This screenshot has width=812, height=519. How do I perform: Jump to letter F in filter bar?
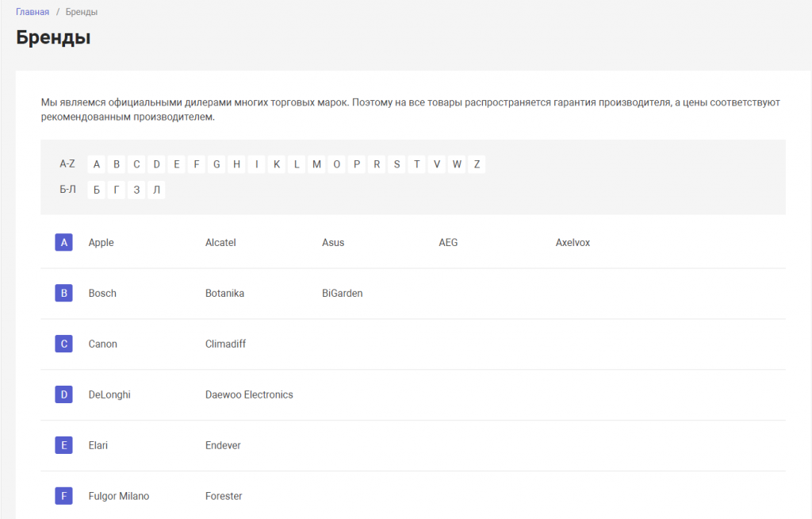[x=197, y=164]
